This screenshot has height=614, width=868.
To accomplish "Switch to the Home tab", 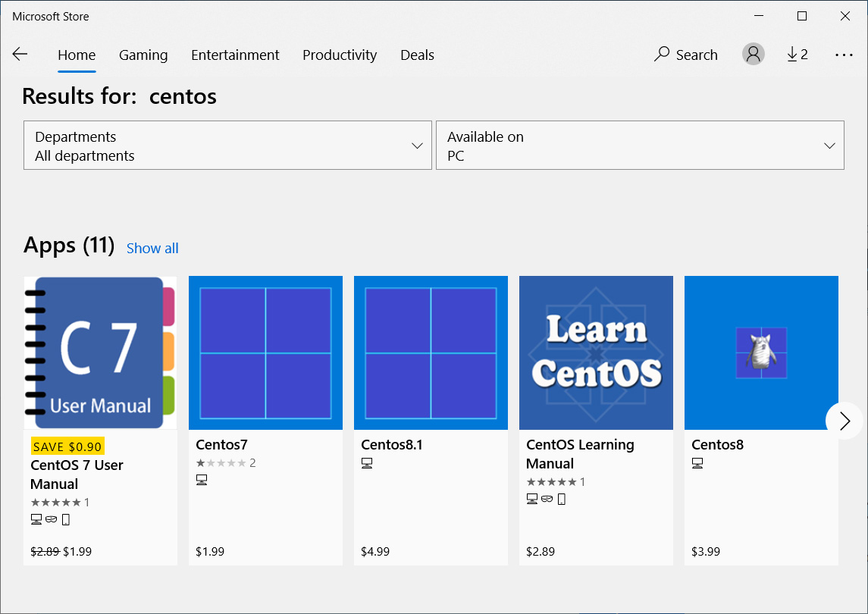I will point(77,55).
